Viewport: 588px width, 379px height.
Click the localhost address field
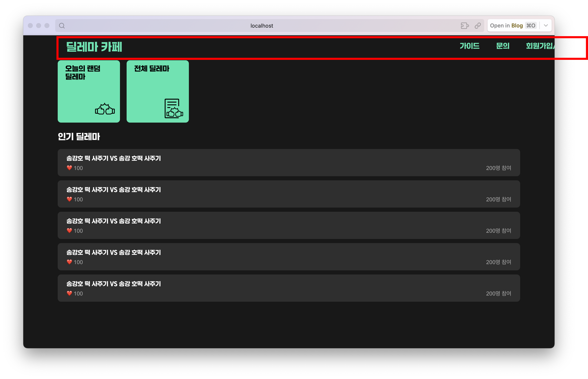262,26
